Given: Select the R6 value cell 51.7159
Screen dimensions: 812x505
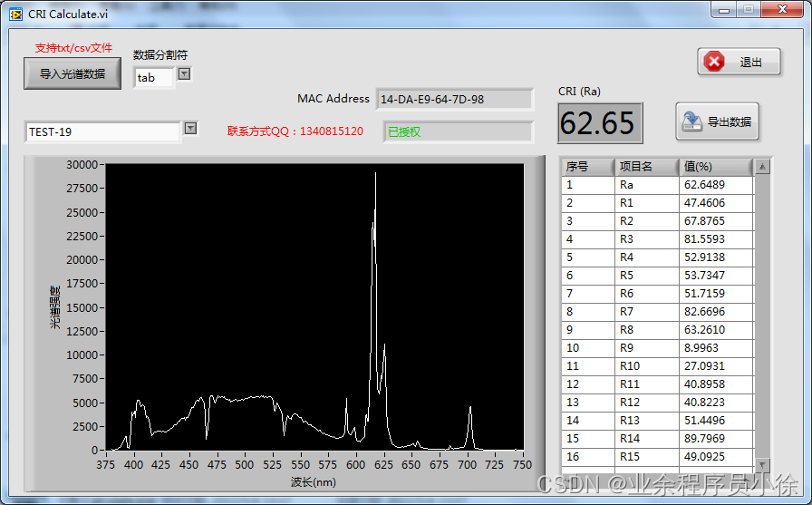Looking at the screenshot, I should [x=716, y=294].
